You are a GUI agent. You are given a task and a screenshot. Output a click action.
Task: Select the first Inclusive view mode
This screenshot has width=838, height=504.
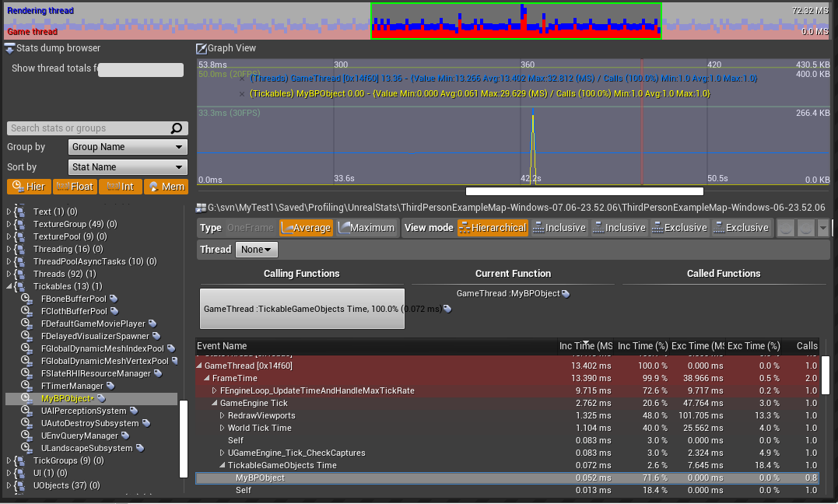[559, 228]
